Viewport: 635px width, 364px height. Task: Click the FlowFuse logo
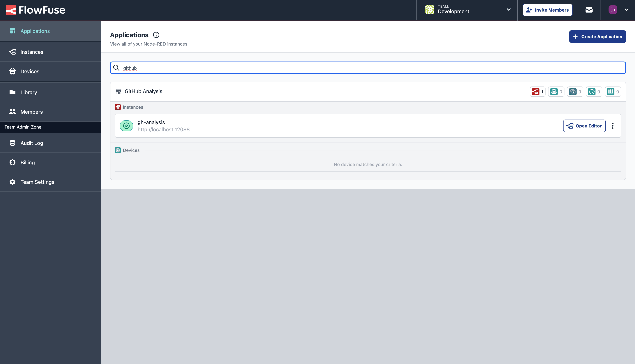pyautogui.click(x=35, y=10)
